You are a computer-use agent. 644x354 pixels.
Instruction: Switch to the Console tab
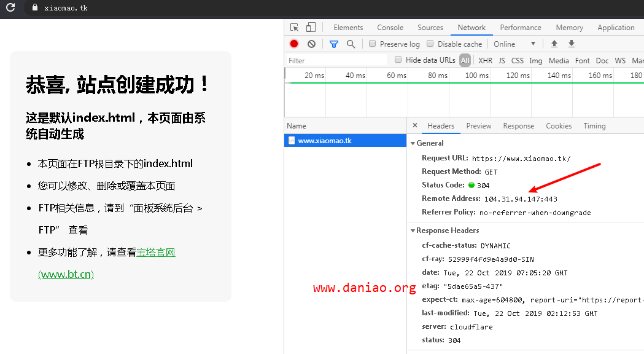point(390,27)
